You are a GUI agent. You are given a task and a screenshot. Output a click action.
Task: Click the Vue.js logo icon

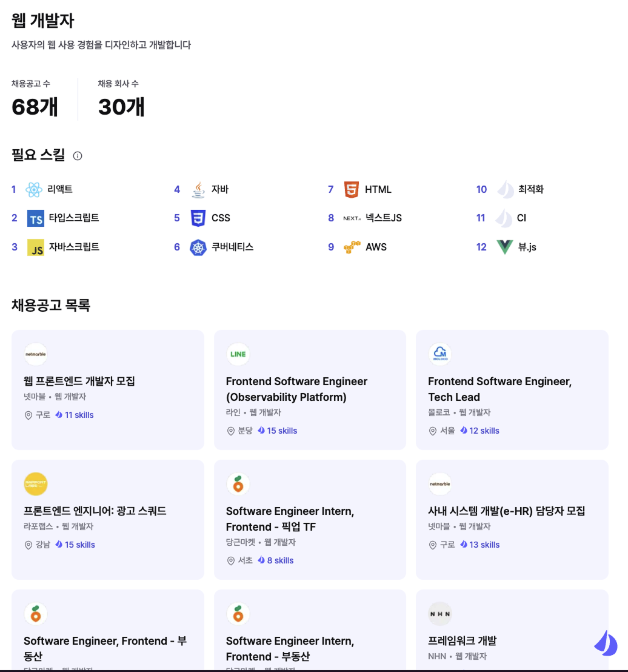point(504,247)
